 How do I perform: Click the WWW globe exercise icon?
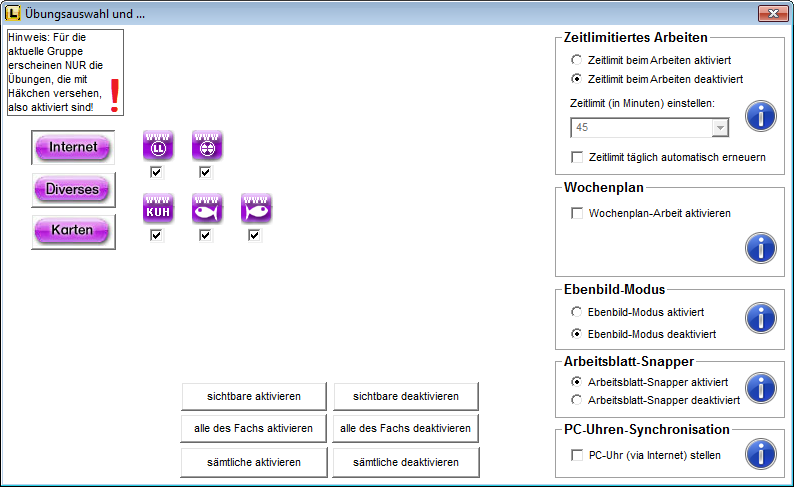(206, 146)
